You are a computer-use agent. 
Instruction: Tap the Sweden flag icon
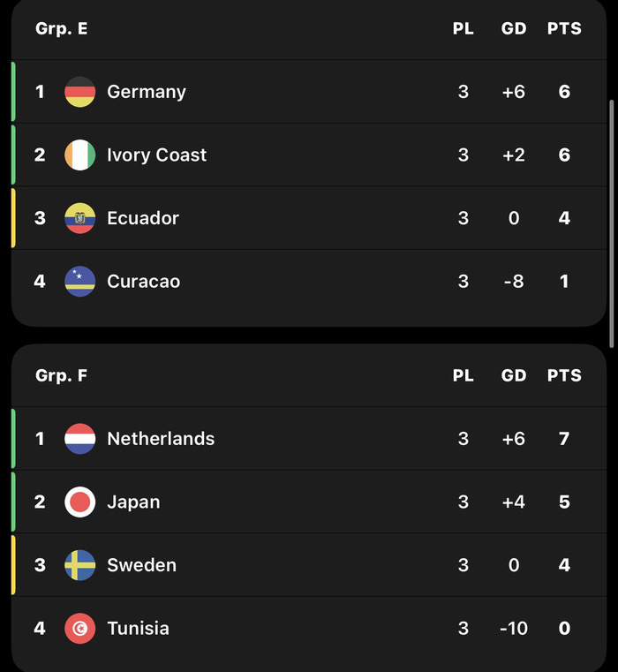pyautogui.click(x=79, y=565)
